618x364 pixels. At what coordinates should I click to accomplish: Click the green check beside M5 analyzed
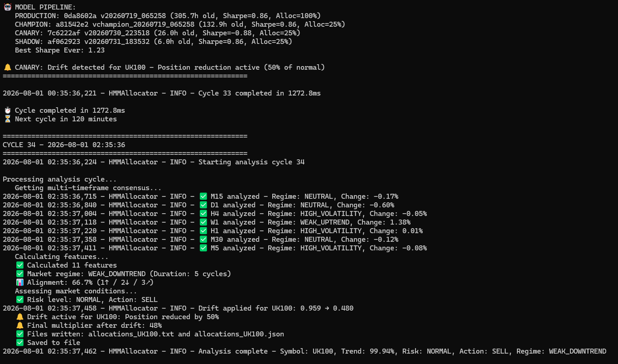click(x=203, y=248)
